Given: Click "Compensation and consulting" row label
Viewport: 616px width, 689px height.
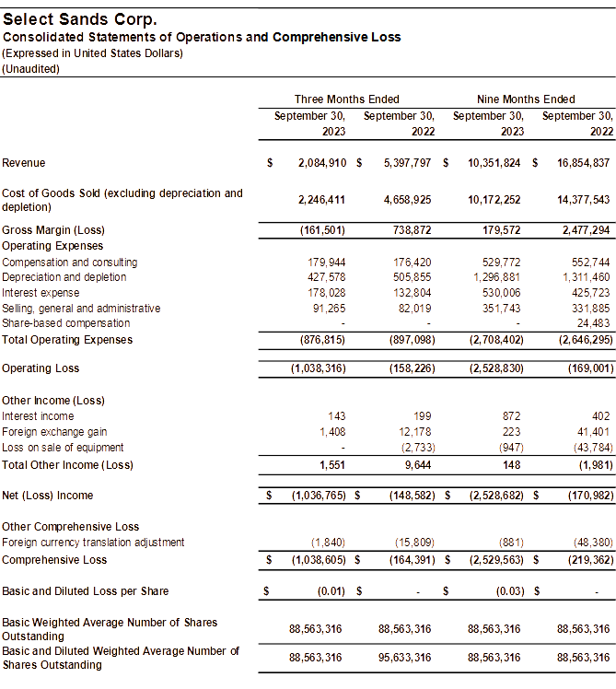Looking at the screenshot, I should (69, 263).
